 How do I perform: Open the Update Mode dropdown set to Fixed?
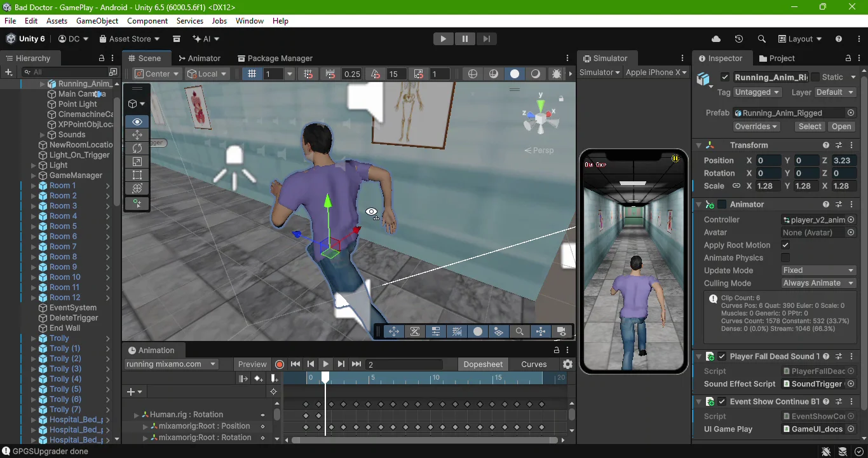click(818, 270)
